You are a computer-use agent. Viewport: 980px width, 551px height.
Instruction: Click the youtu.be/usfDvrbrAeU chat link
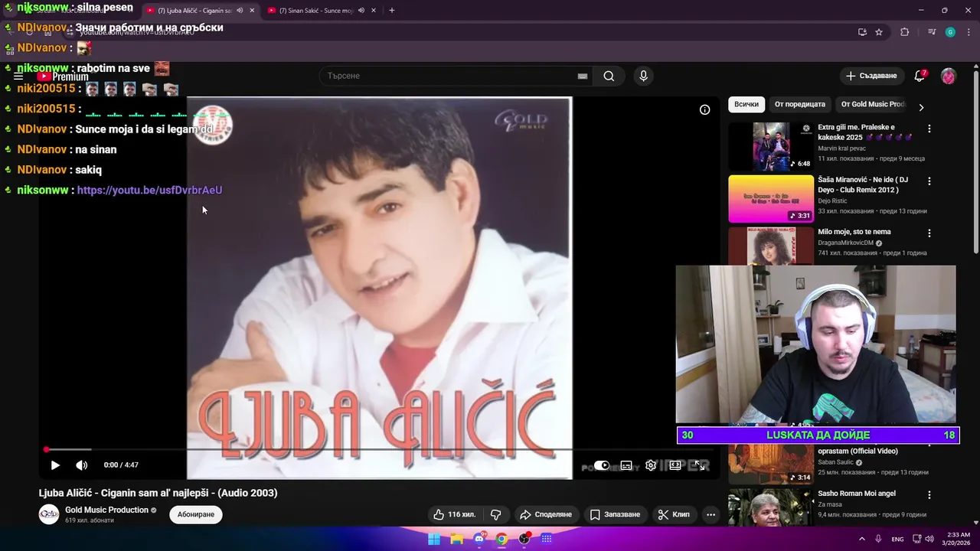(150, 190)
